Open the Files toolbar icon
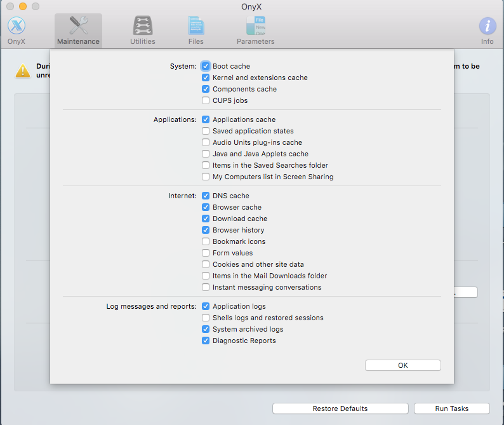 (x=196, y=26)
